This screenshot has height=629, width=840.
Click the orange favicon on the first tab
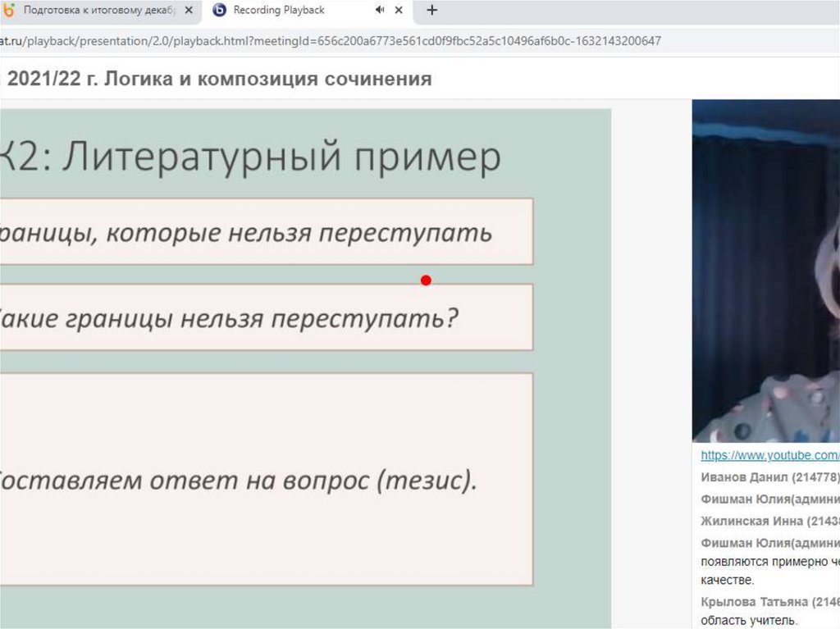pos(8,11)
